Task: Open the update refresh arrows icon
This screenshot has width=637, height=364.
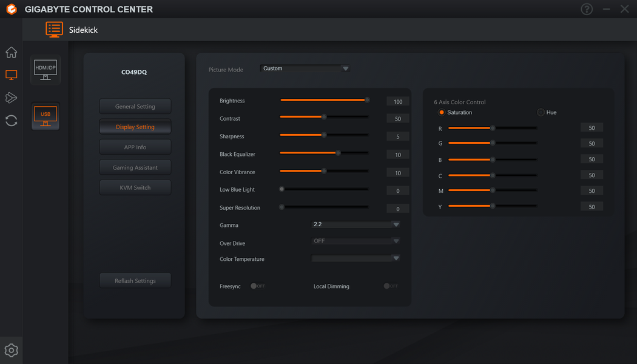Action: coord(11,121)
